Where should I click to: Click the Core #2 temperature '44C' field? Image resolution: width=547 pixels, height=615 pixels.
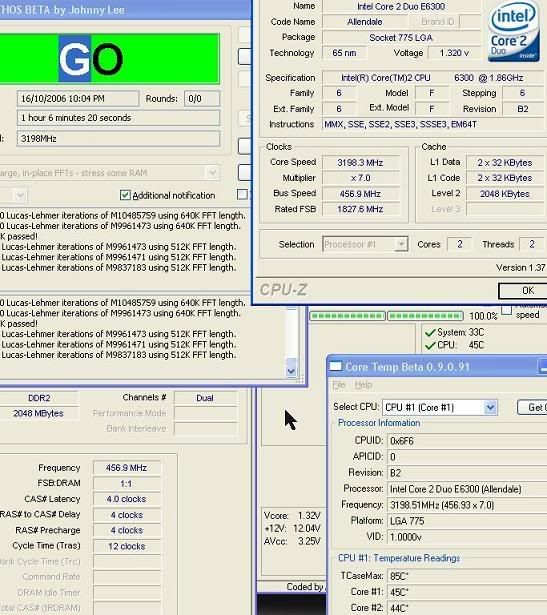[x=467, y=608]
